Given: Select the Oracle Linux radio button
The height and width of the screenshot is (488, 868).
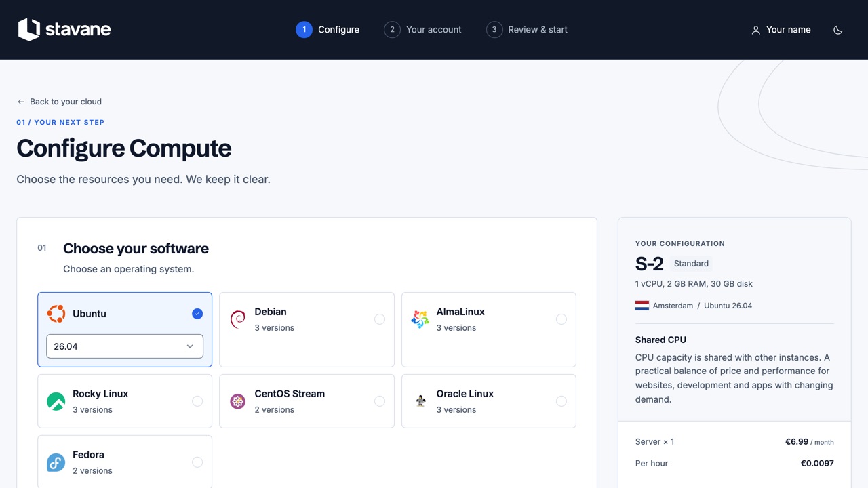Looking at the screenshot, I should (561, 401).
